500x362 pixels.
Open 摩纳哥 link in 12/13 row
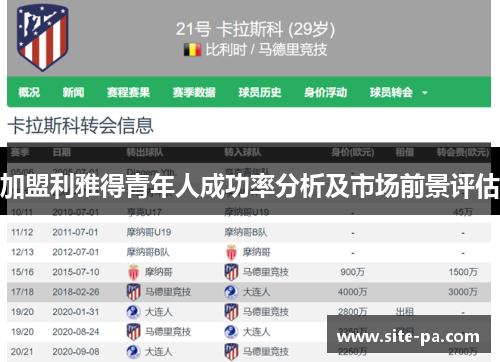click(256, 252)
